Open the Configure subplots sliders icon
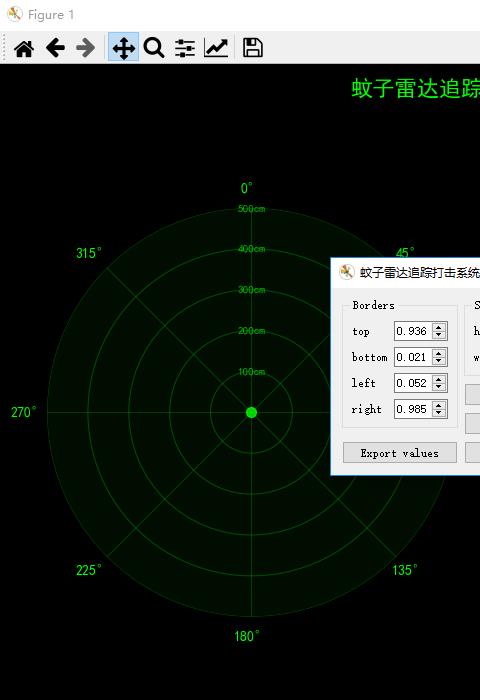 click(x=185, y=48)
